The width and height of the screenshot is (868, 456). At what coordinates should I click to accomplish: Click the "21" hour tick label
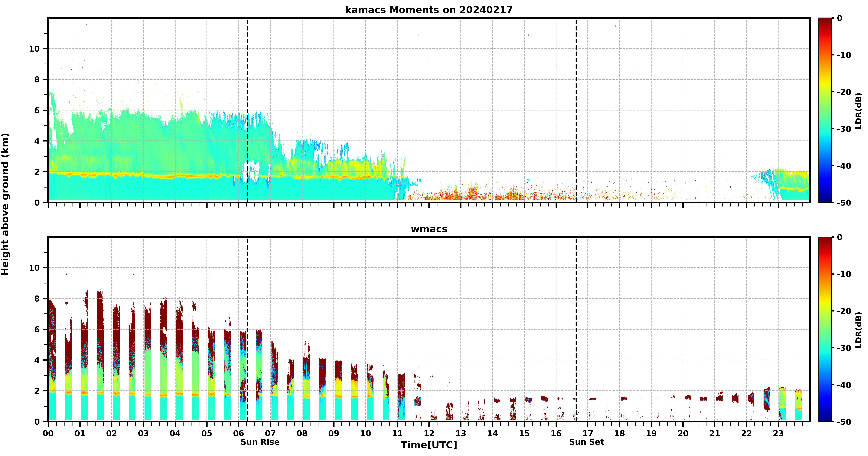click(x=715, y=433)
